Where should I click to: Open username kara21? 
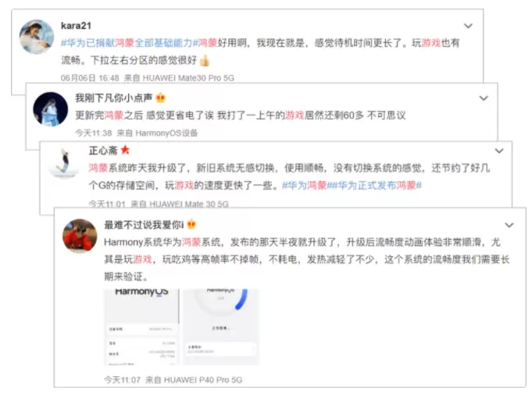76,26
